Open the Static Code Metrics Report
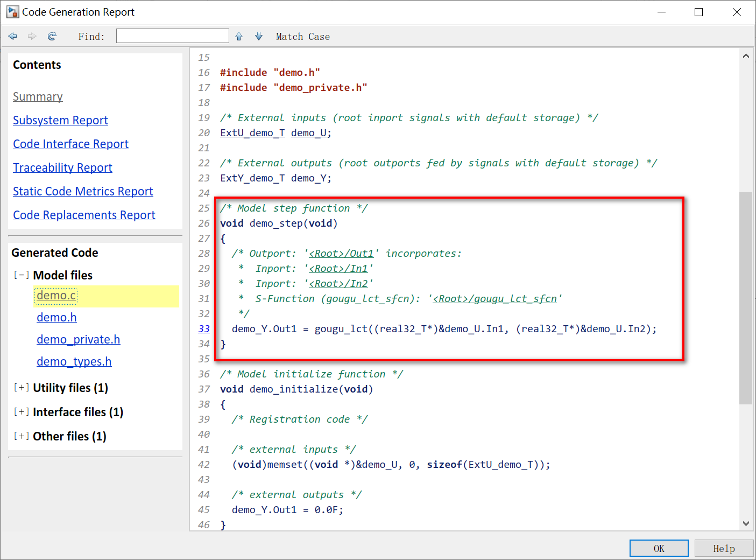This screenshot has width=756, height=560. coord(83,191)
